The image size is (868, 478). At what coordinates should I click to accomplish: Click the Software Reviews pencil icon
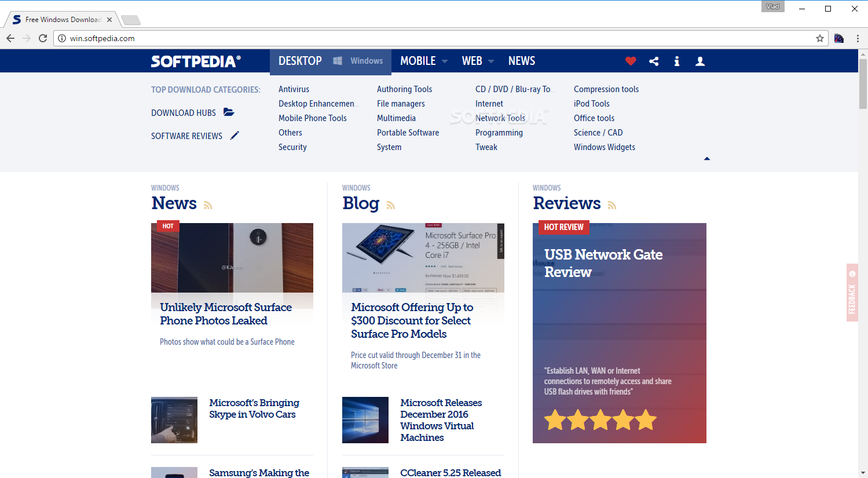point(235,136)
